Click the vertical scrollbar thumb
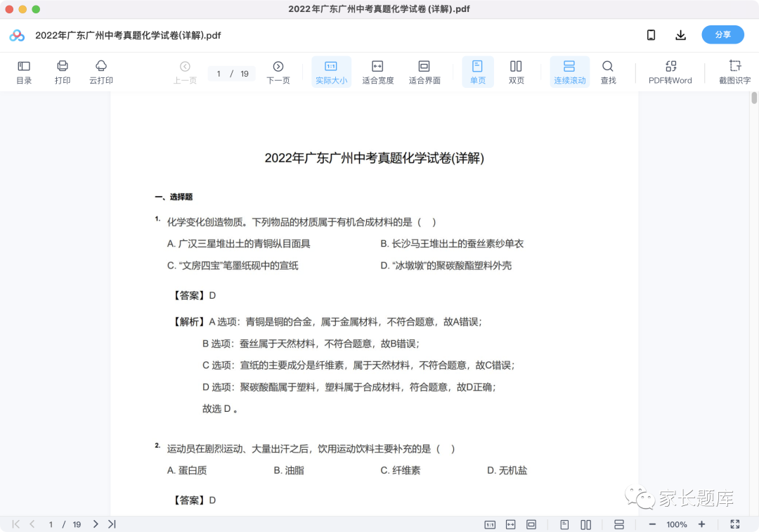Viewport: 759px width, 532px height. (x=753, y=98)
